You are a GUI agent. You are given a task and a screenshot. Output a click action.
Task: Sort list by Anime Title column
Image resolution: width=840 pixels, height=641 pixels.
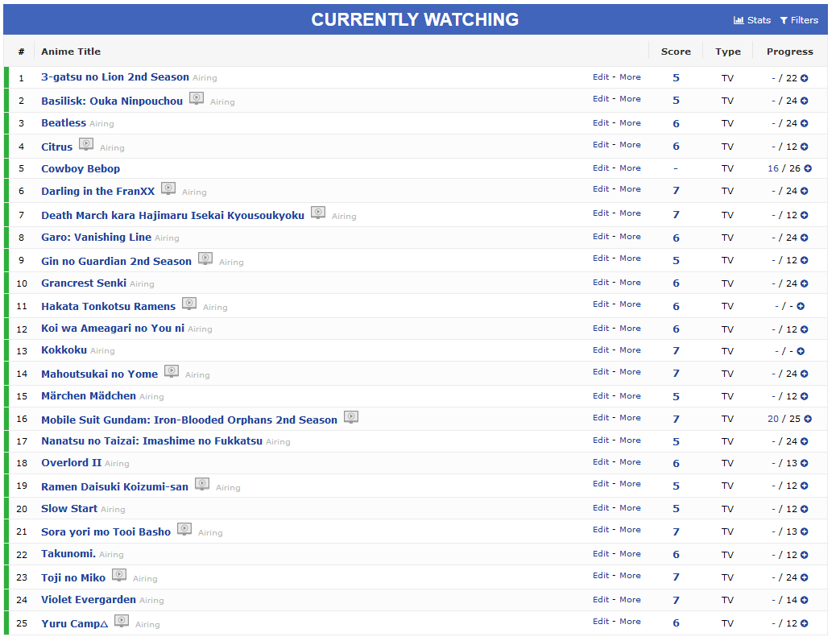tap(71, 52)
